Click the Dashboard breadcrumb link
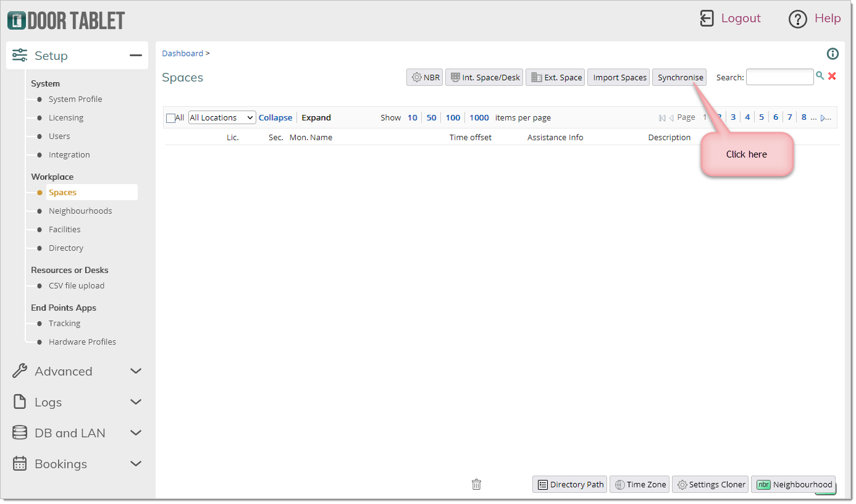856x504 pixels. 182,53
